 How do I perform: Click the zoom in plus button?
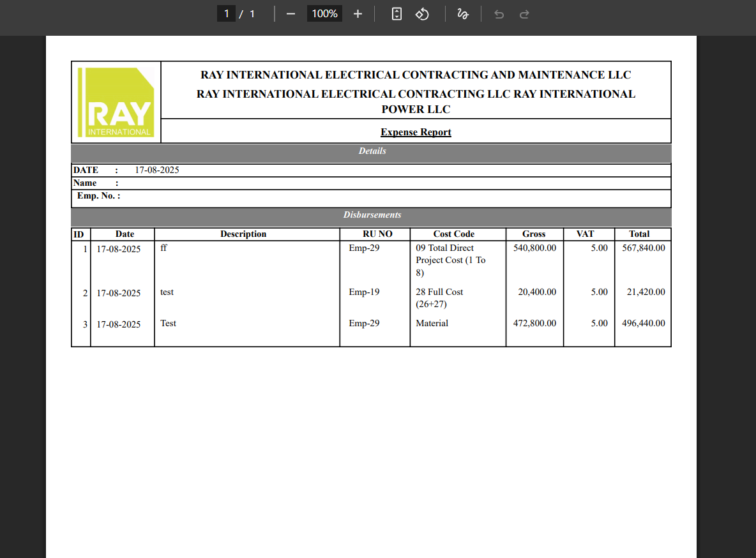click(x=358, y=14)
